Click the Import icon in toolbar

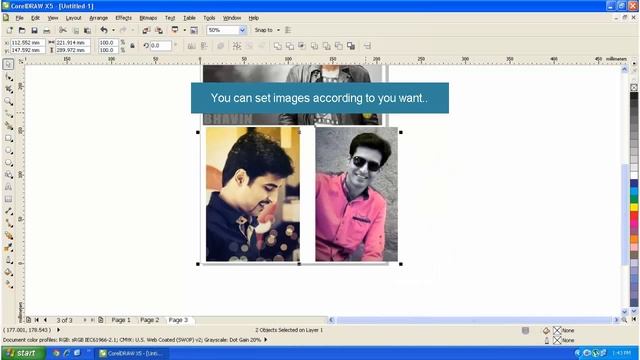[146, 30]
